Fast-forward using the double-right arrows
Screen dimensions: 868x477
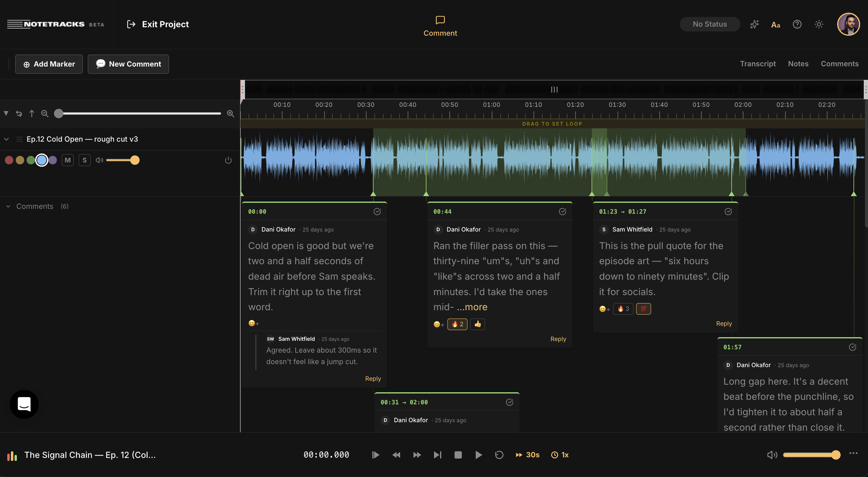pyautogui.click(x=417, y=455)
